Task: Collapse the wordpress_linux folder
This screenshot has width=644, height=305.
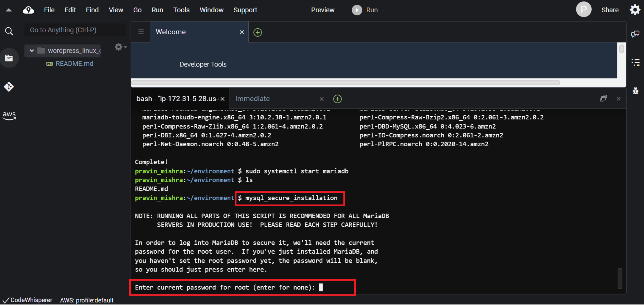Action: coord(32,50)
